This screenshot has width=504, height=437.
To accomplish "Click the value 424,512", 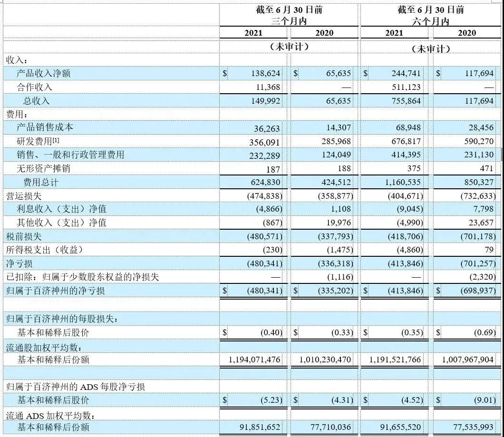I will point(336,182).
